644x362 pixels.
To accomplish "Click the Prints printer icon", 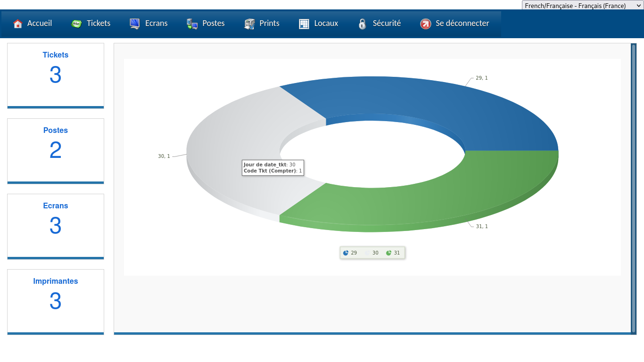I will pyautogui.click(x=249, y=24).
